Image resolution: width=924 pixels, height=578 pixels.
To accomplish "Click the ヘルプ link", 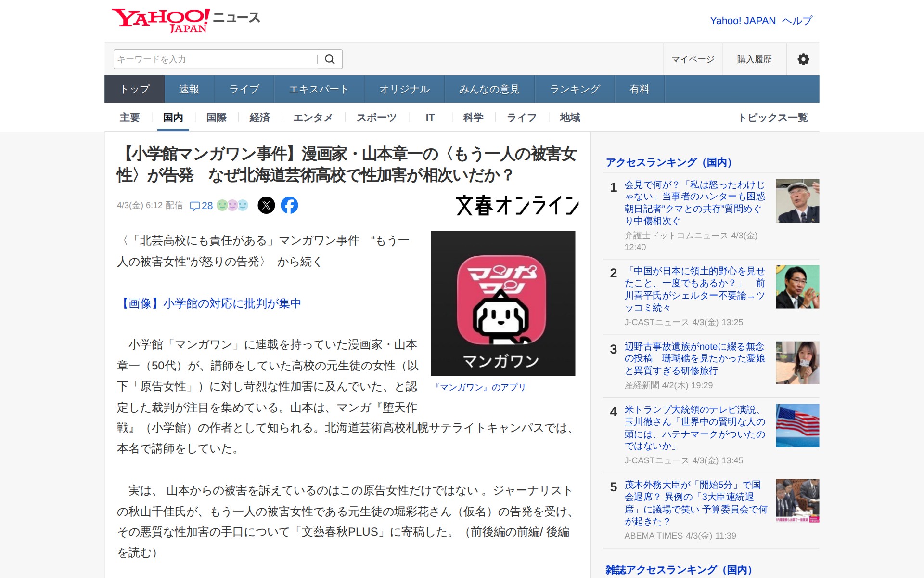I will (x=797, y=20).
